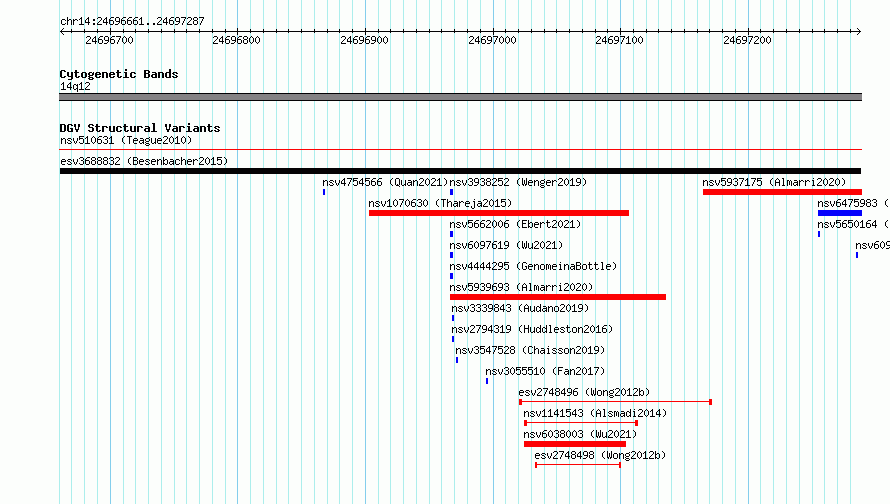Open variant nsv3339843 (Audano2019) label
The width and height of the screenshot is (890, 504).
point(520,308)
